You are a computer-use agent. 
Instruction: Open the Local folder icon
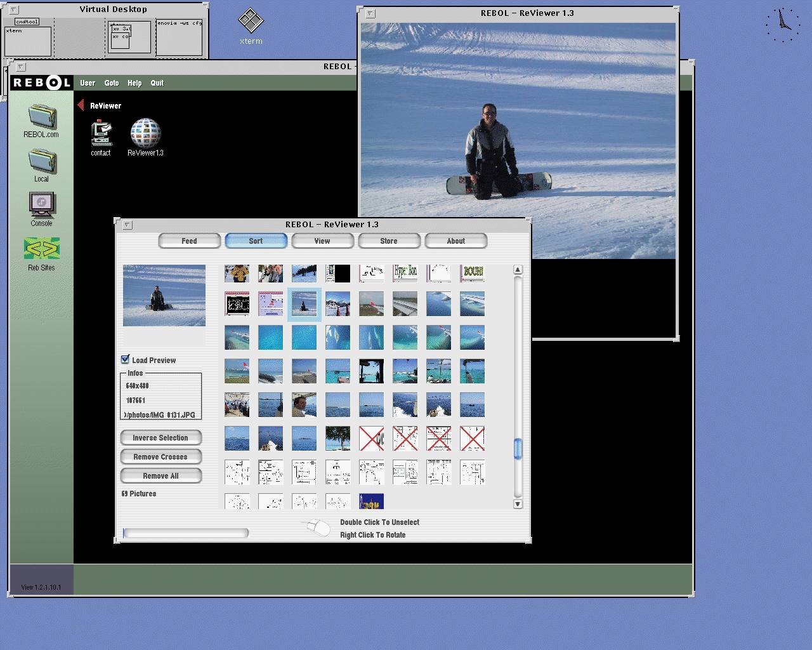(42, 161)
